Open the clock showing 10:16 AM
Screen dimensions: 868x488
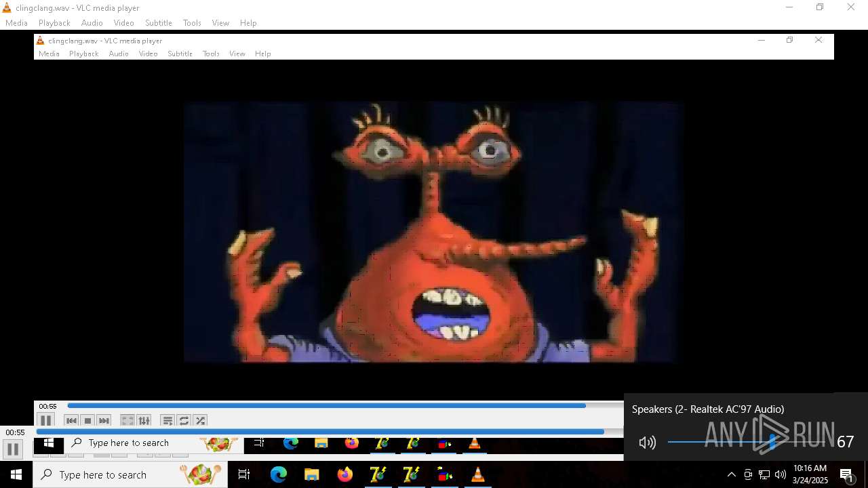click(x=810, y=474)
